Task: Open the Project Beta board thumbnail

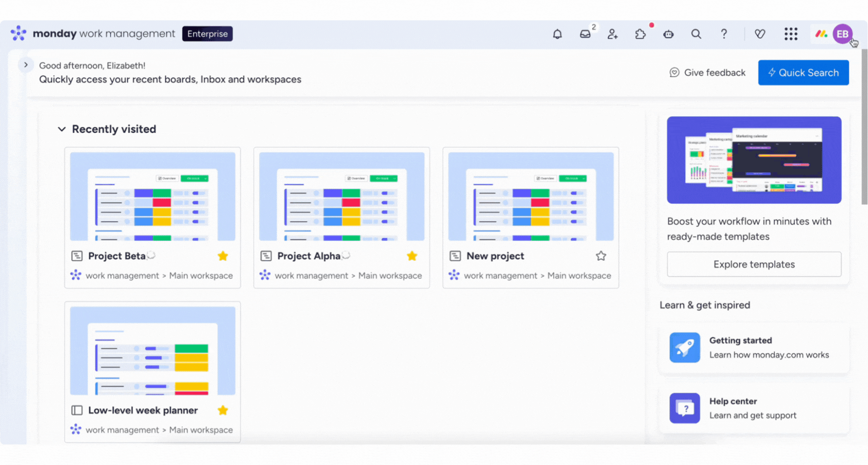Action: (x=153, y=197)
